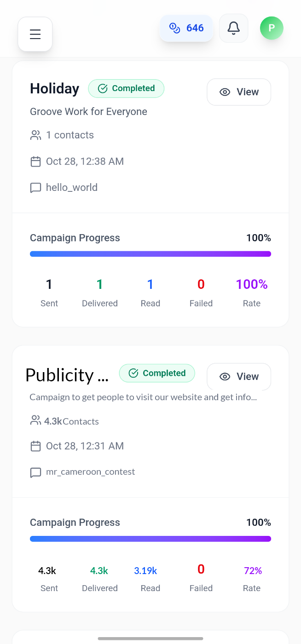301x644 pixels.
Task: Tap the coins balance icon showing 646
Action: click(x=174, y=28)
